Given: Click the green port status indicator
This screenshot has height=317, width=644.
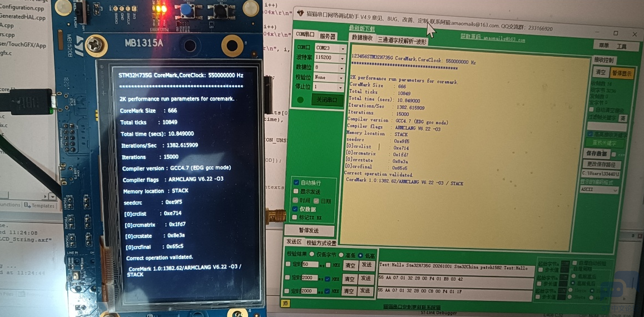Looking at the screenshot, I should (301, 100).
